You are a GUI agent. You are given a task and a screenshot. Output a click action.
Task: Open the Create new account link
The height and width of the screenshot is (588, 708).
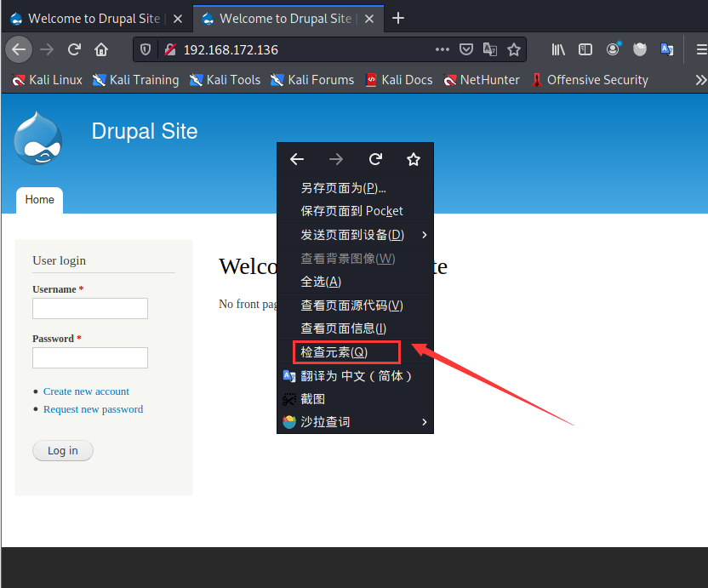pyautogui.click(x=86, y=391)
